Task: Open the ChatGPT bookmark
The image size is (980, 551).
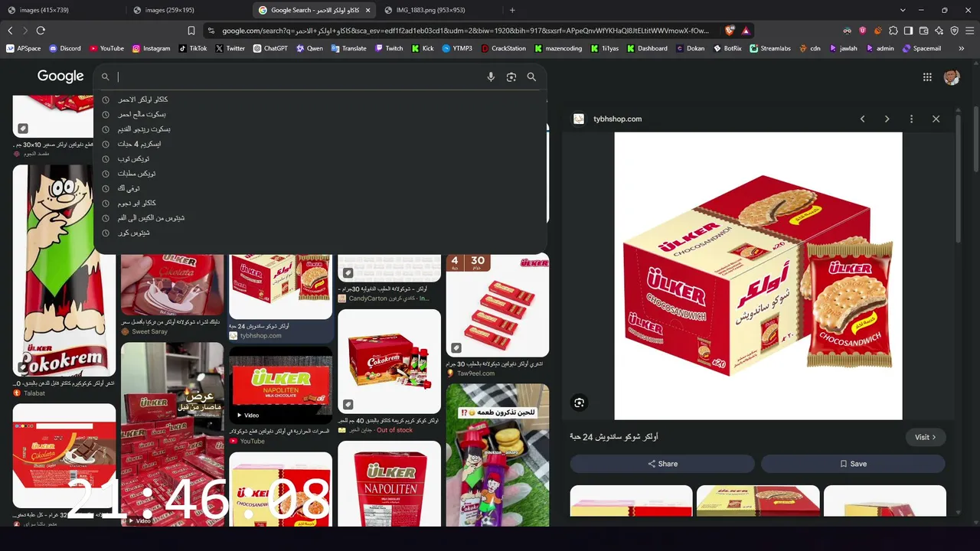Action: [270, 48]
